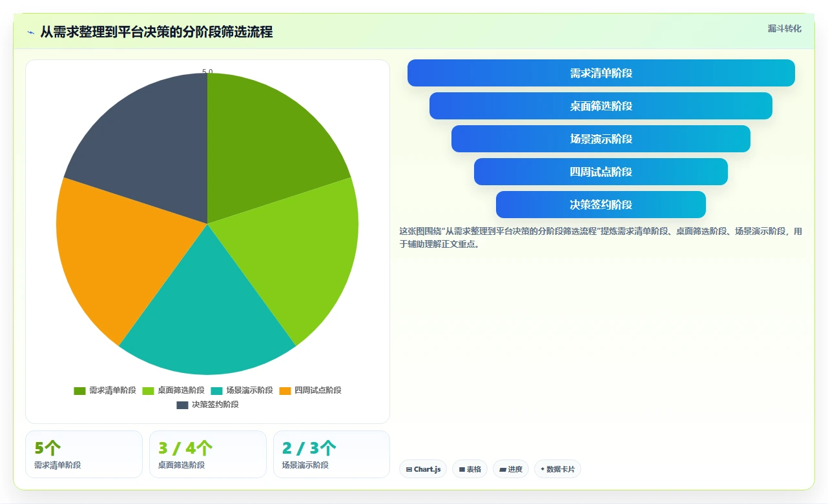
Task: Toggle 决策签约阶段 legend swatch
Action: point(182,405)
